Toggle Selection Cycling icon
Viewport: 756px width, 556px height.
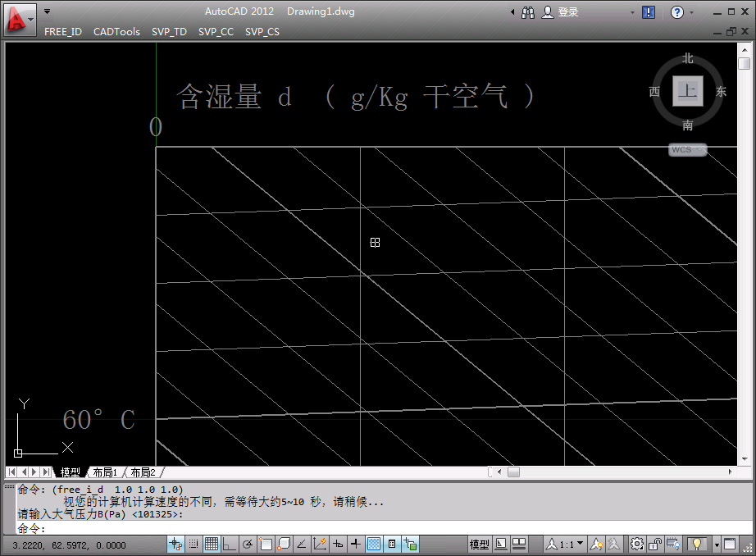click(410, 545)
